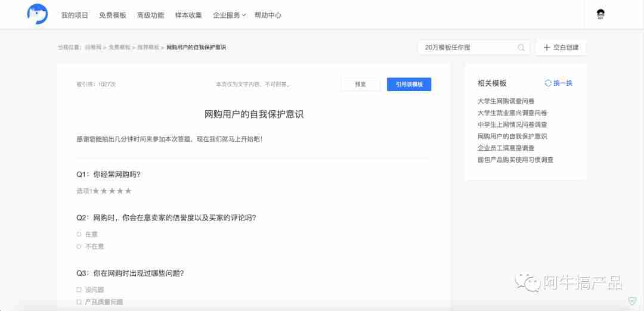The height and width of the screenshot is (311, 644).
Task: Click the 推荐模板 breadcrumb link
Action: [x=148, y=48]
